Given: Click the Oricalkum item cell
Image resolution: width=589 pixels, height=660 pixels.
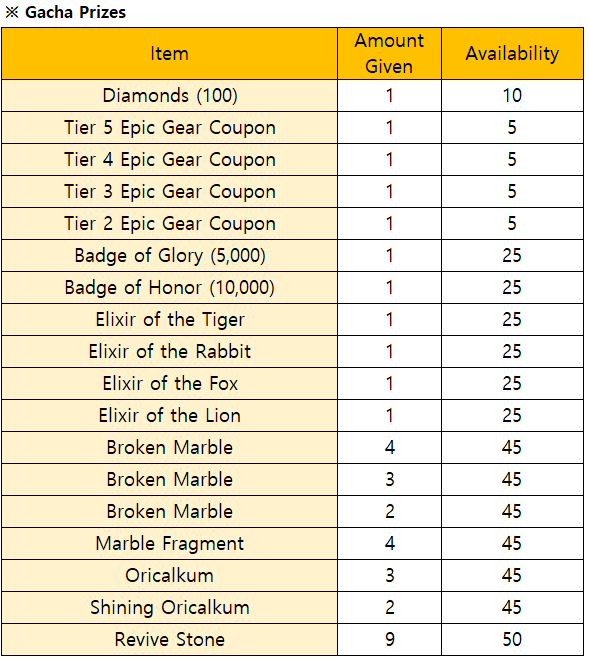Looking at the screenshot, I should pyautogui.click(x=170, y=575).
